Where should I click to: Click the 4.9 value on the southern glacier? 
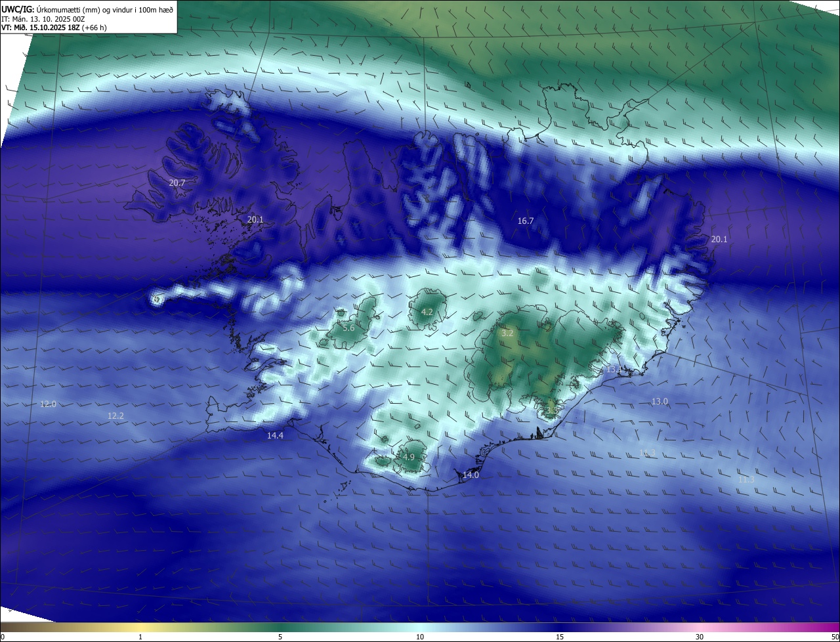click(x=409, y=457)
